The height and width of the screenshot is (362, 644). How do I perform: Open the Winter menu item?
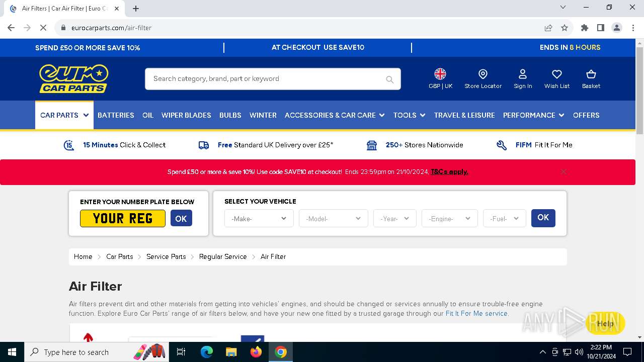pyautogui.click(x=263, y=115)
